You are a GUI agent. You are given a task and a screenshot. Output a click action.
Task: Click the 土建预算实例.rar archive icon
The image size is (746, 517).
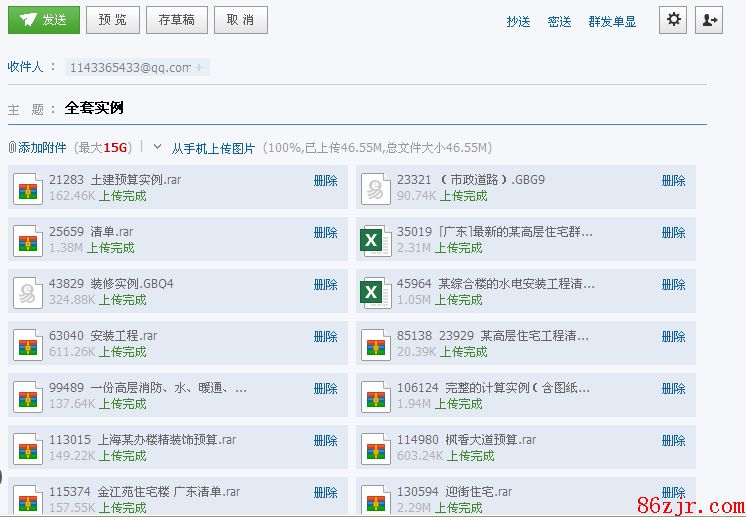[x=27, y=188]
